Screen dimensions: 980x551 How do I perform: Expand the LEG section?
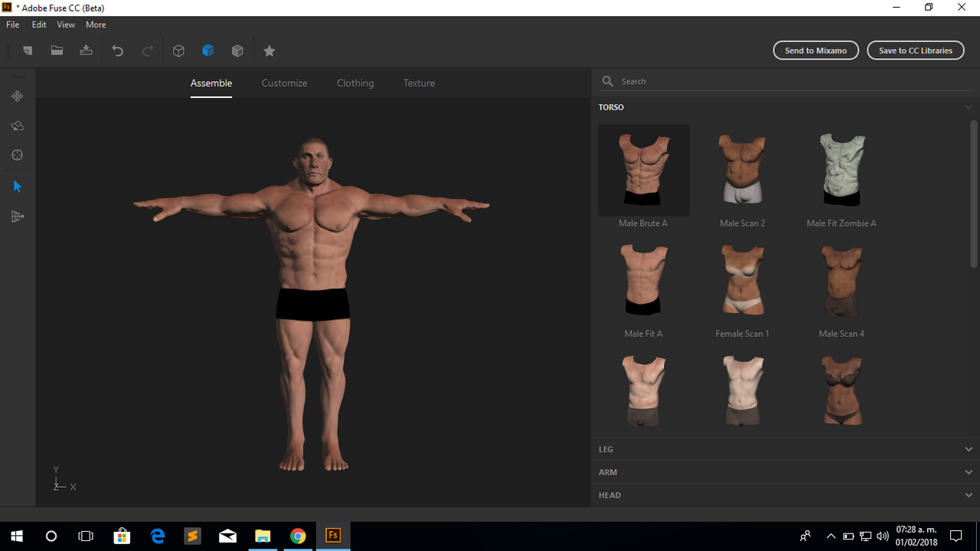(x=786, y=449)
